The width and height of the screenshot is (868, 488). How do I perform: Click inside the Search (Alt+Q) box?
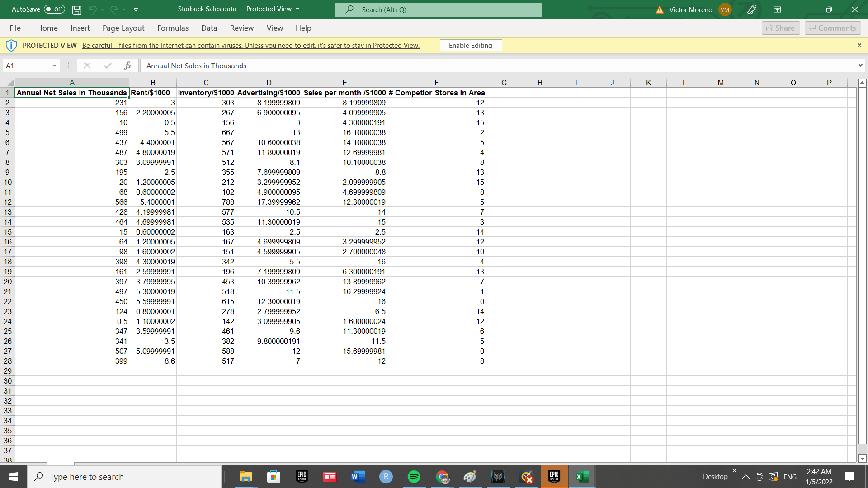438,9
